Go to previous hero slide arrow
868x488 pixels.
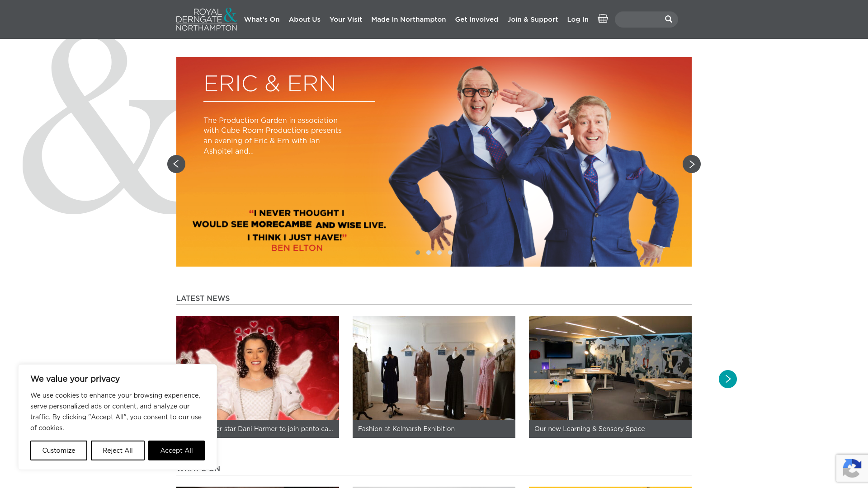(x=176, y=164)
